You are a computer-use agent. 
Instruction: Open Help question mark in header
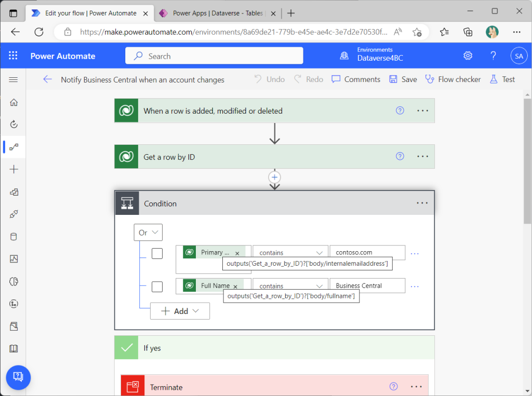point(493,56)
